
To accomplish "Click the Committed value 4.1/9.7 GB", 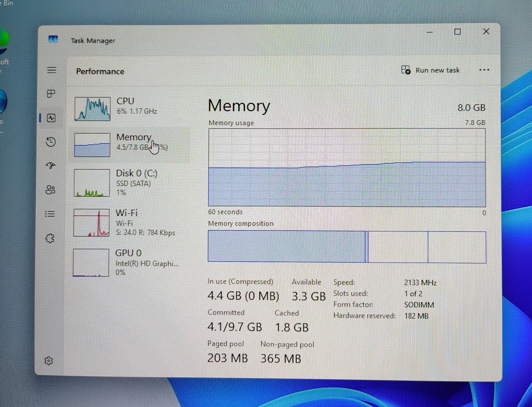I will point(235,327).
